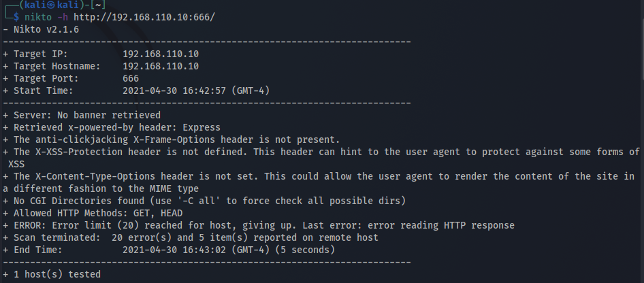Click the Target IP address value
644x283 pixels.
(161, 54)
